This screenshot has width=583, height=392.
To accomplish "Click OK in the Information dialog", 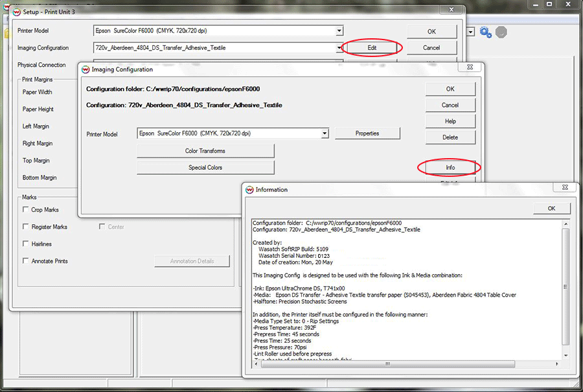I will [x=551, y=208].
